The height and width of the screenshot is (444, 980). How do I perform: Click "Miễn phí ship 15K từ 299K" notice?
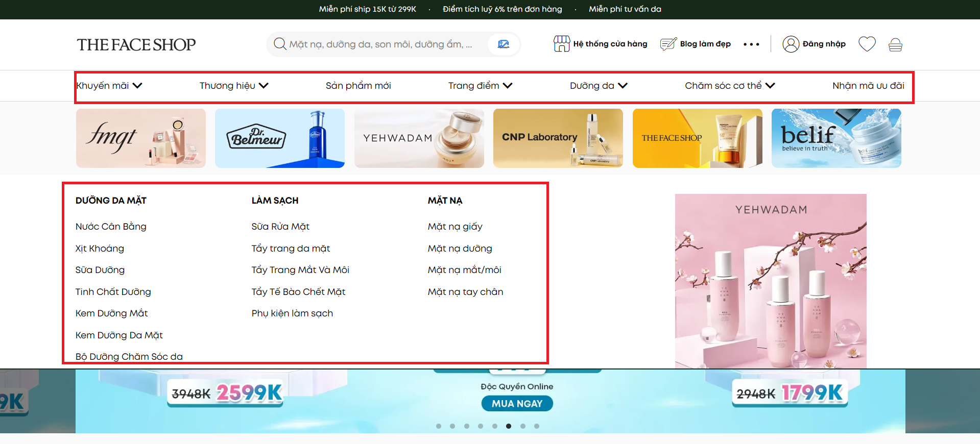pyautogui.click(x=368, y=9)
